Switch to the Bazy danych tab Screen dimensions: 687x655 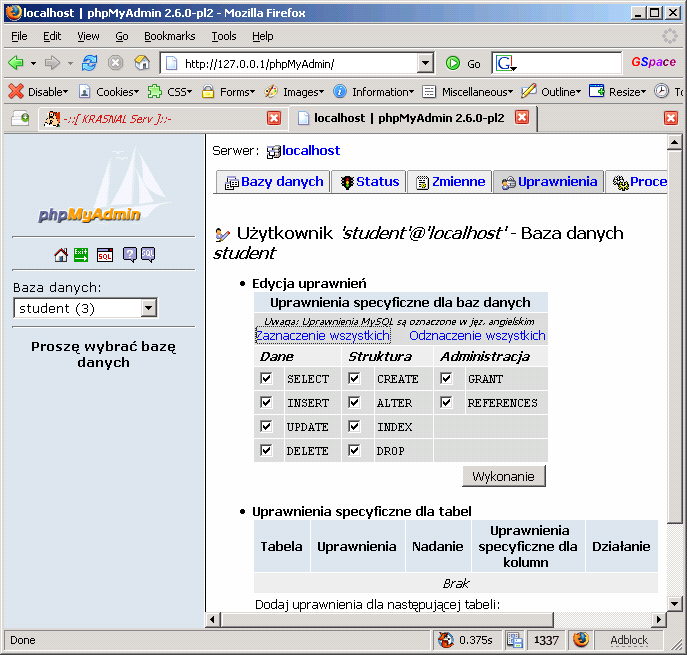pyautogui.click(x=274, y=182)
